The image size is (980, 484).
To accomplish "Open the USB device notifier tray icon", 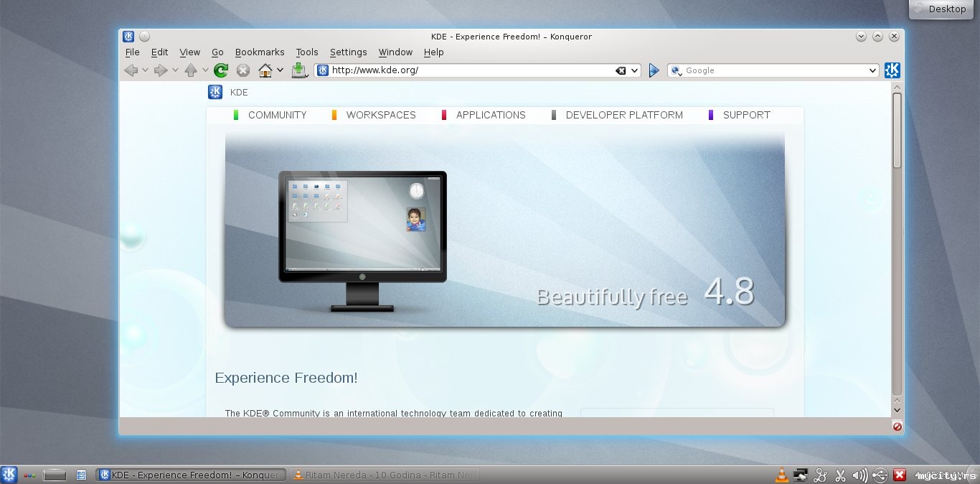I will click(x=880, y=475).
